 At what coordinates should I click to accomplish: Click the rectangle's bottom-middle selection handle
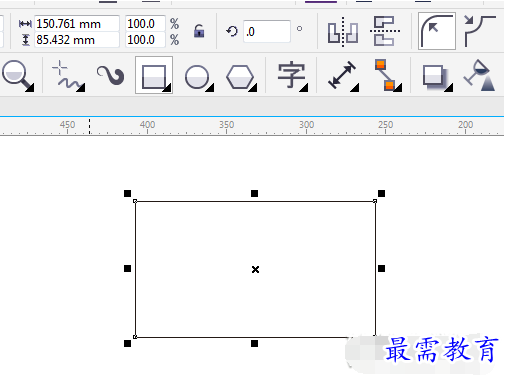pyautogui.click(x=254, y=343)
